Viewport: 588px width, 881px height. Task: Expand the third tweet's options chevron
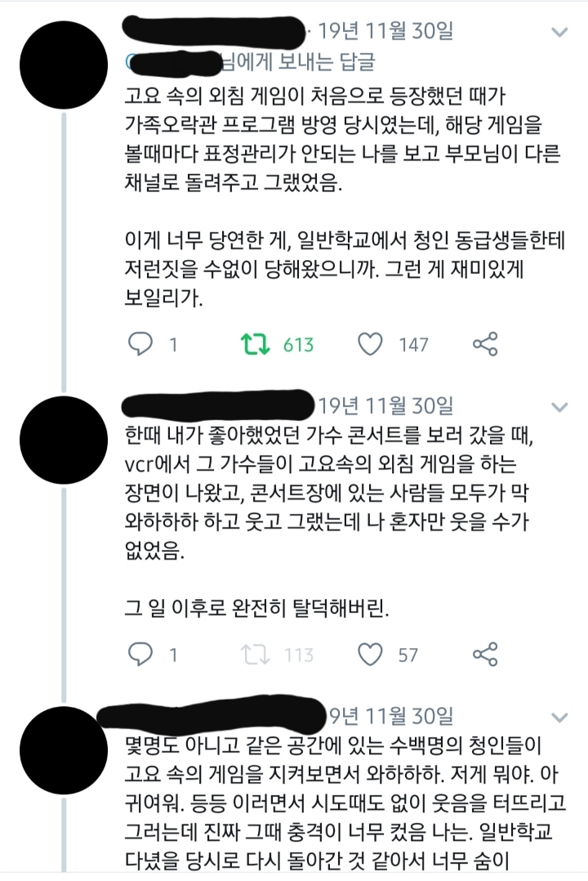(560, 717)
